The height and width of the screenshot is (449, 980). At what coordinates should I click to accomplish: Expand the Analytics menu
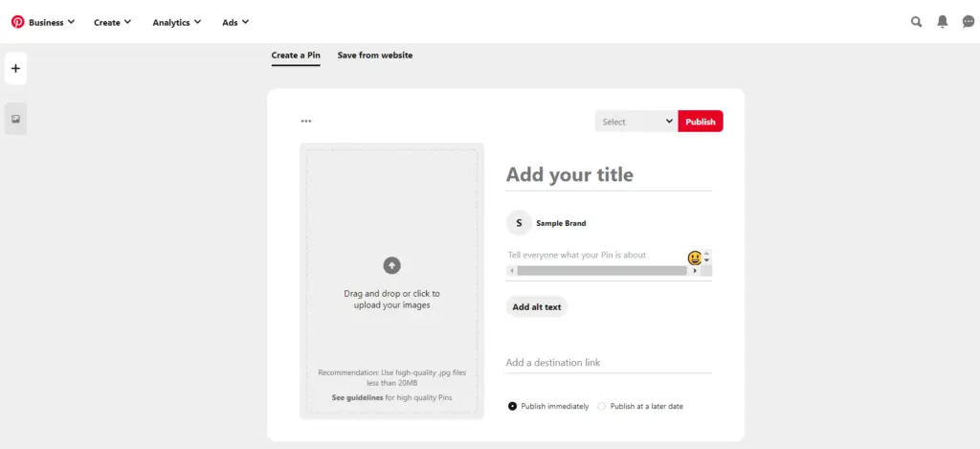176,22
